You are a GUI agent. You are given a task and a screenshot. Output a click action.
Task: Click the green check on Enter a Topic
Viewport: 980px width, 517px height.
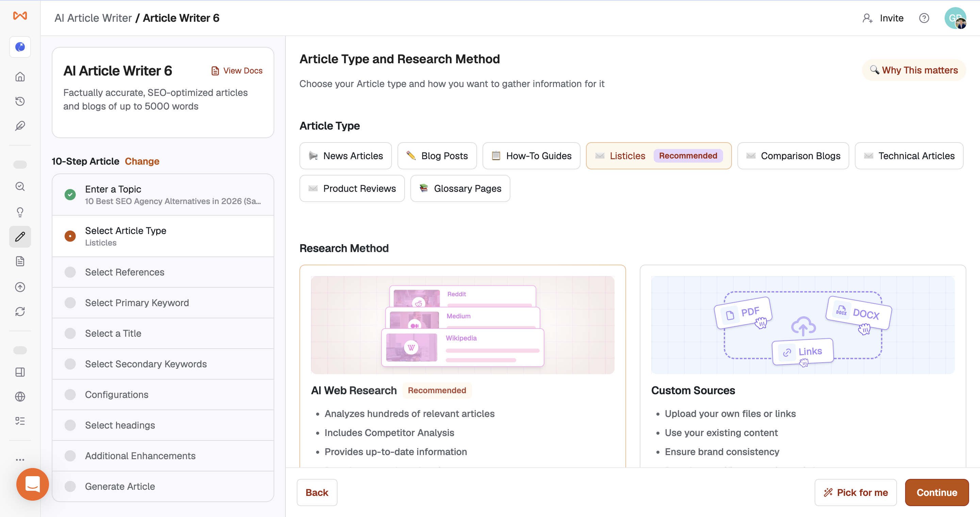click(x=70, y=195)
